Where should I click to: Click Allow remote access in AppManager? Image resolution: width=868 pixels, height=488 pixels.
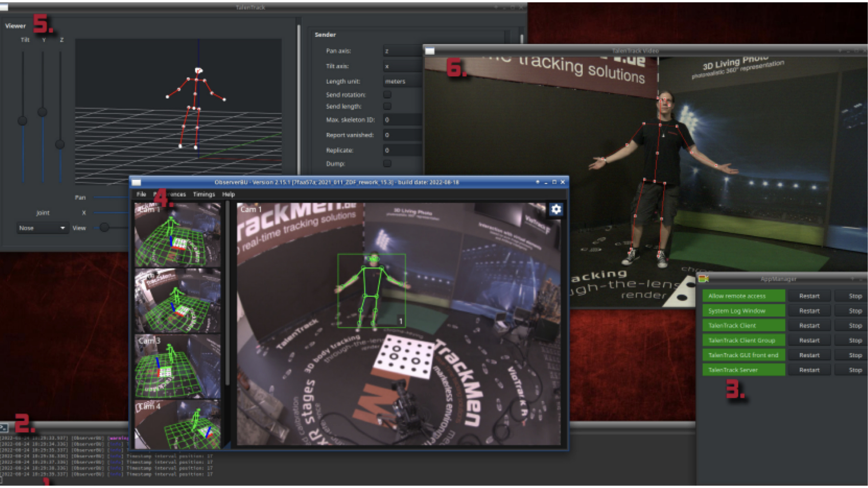(744, 296)
